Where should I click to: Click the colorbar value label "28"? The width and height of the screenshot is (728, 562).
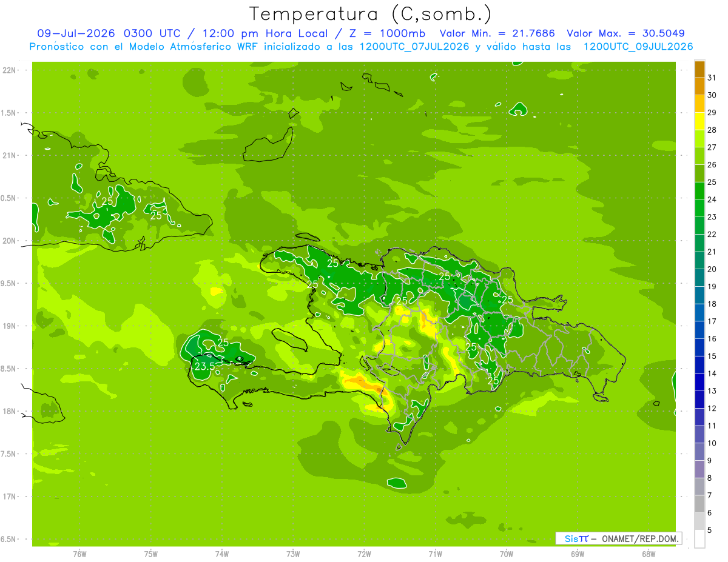pos(712,129)
